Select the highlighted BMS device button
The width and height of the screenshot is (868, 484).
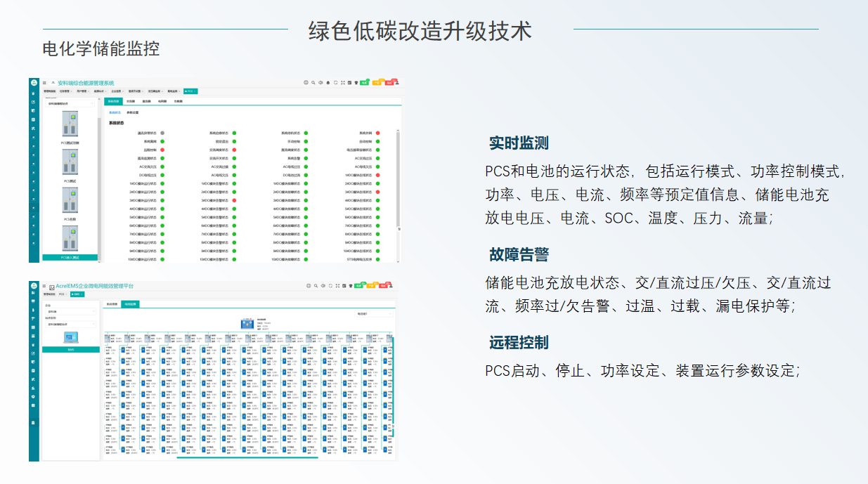(70, 349)
